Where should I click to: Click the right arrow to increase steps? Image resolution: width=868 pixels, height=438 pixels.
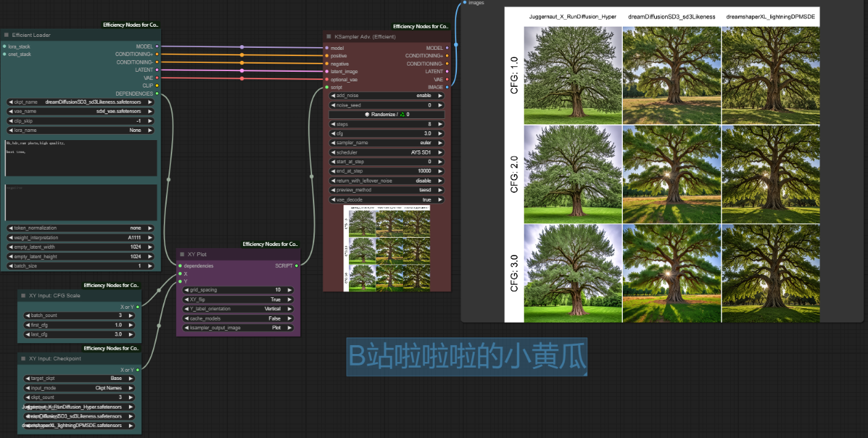tap(441, 124)
